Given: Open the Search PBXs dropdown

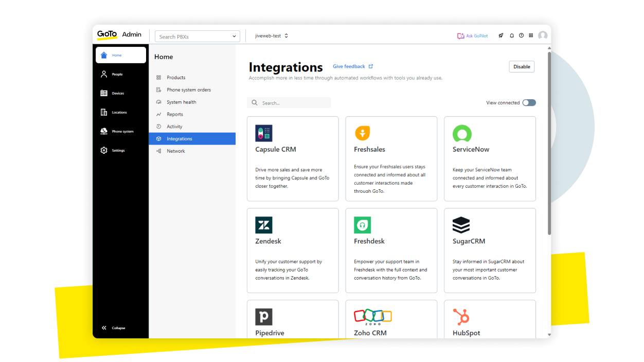Looking at the screenshot, I should tap(197, 36).
